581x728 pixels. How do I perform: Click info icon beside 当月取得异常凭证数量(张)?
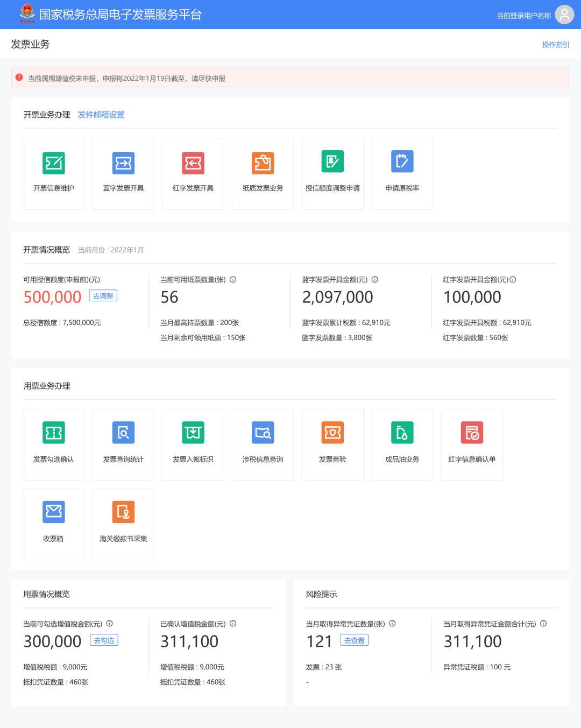pyautogui.click(x=392, y=624)
